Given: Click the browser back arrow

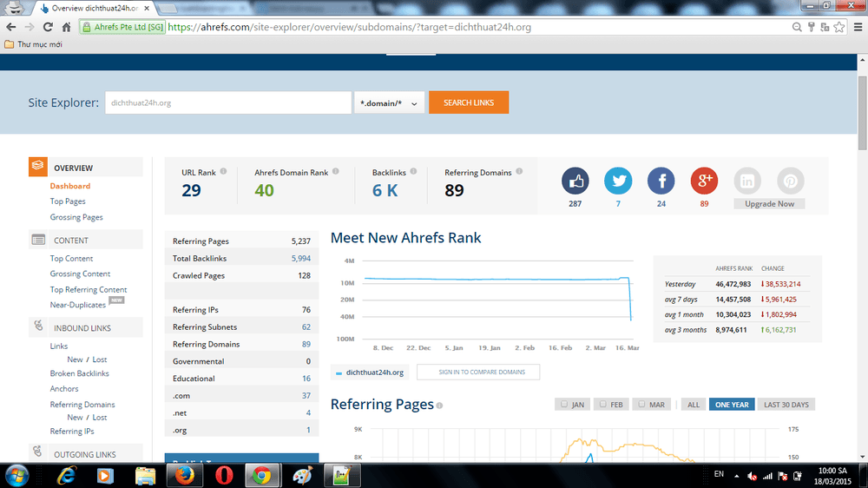Looking at the screenshot, I should [x=11, y=27].
